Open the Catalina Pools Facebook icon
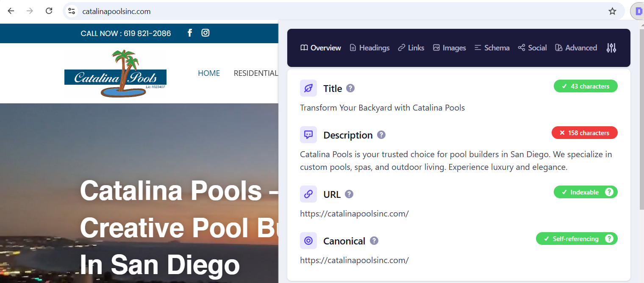 (190, 33)
